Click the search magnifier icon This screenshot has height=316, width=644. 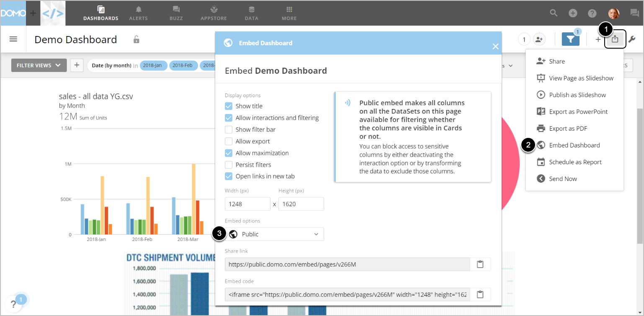coord(554,13)
